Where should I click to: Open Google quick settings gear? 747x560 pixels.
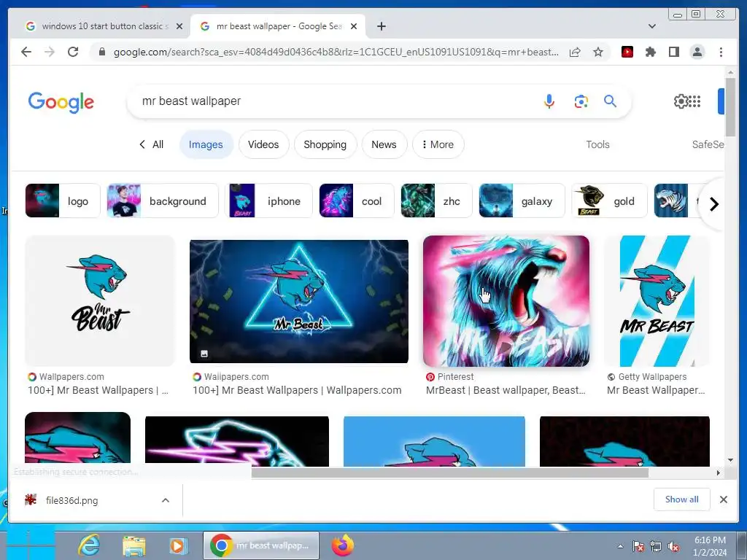681,101
